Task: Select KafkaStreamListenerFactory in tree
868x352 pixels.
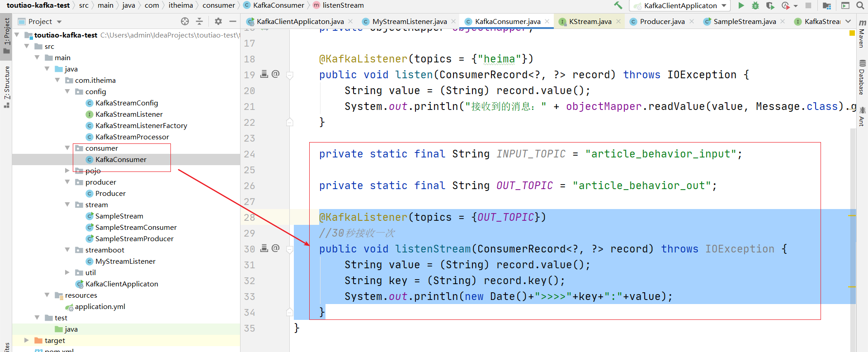Action: point(141,125)
